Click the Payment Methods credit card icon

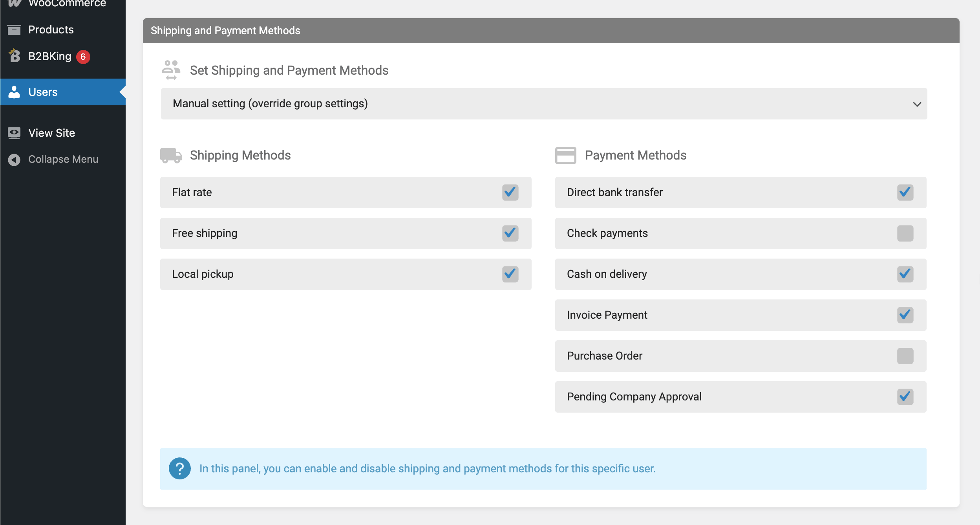[565, 155]
